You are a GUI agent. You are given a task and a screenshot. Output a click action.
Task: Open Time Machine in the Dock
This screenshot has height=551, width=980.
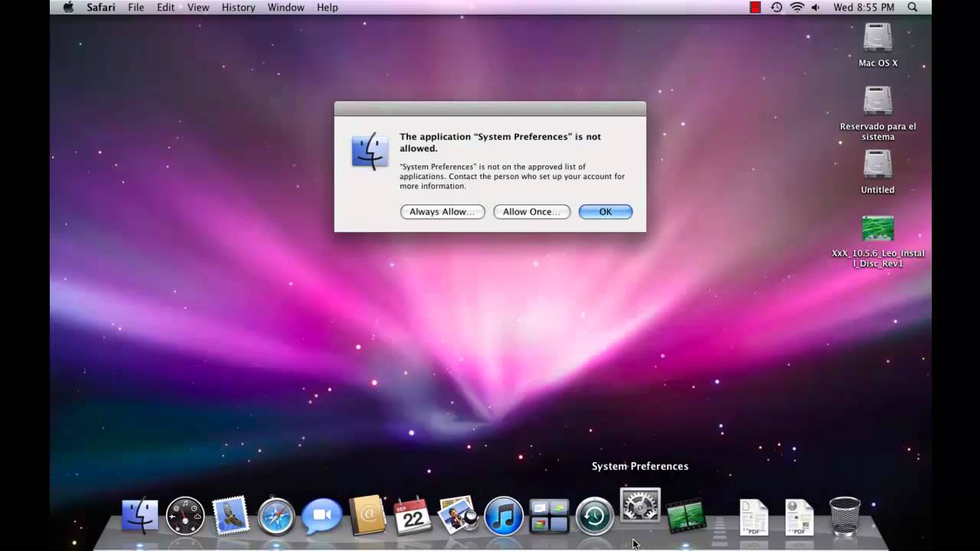595,517
